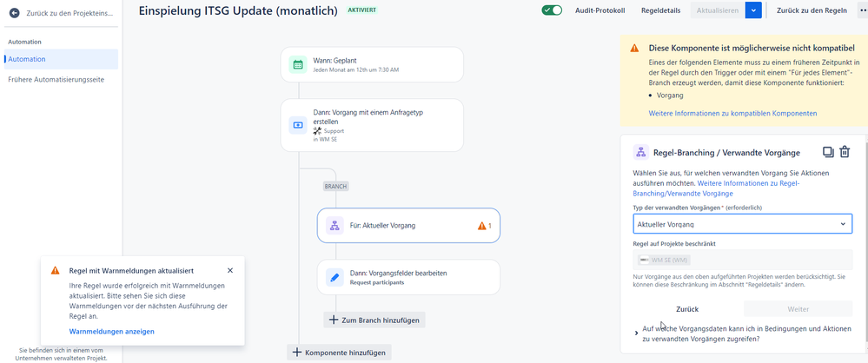Screen dimensions: 868x363
Task: Open the Typ der verwandten Vorgänge dropdown
Action: 742,224
